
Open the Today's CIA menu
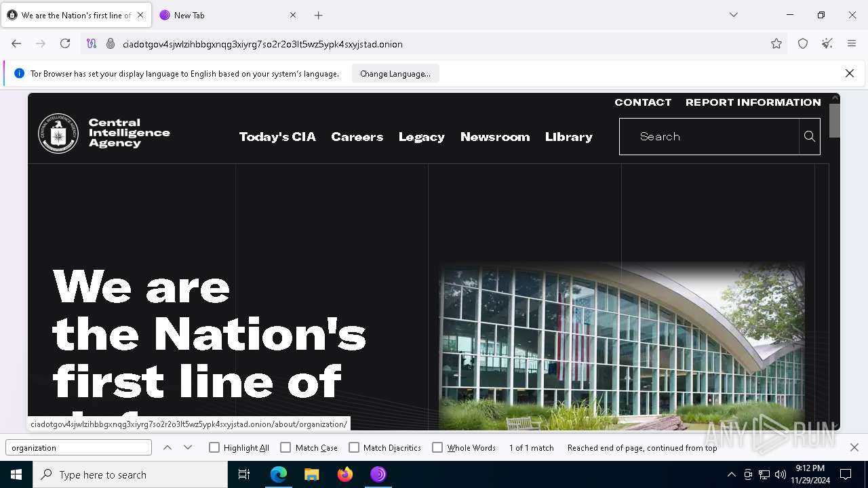point(277,137)
